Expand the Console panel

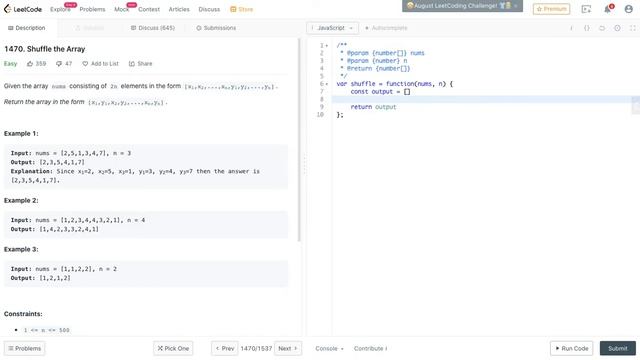point(329,349)
